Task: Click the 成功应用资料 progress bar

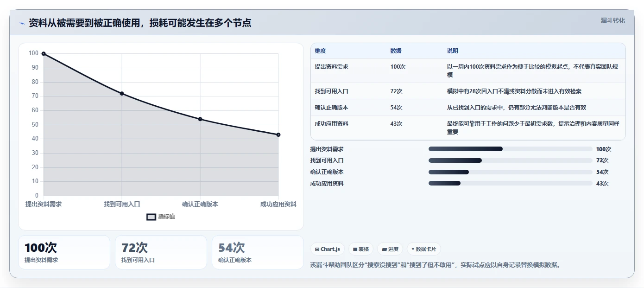Action: (510, 184)
